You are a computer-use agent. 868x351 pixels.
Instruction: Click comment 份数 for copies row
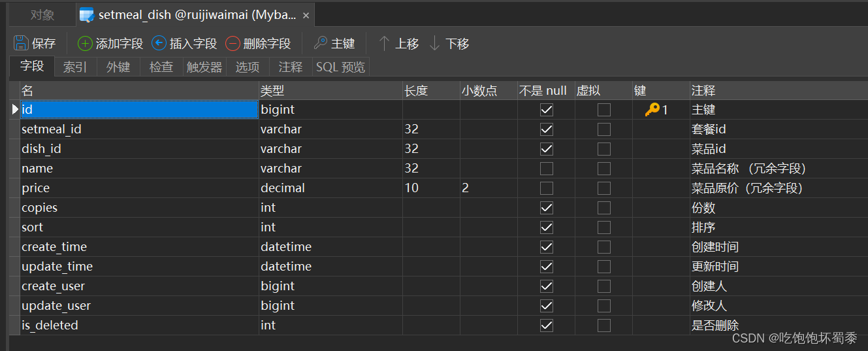[779, 208]
